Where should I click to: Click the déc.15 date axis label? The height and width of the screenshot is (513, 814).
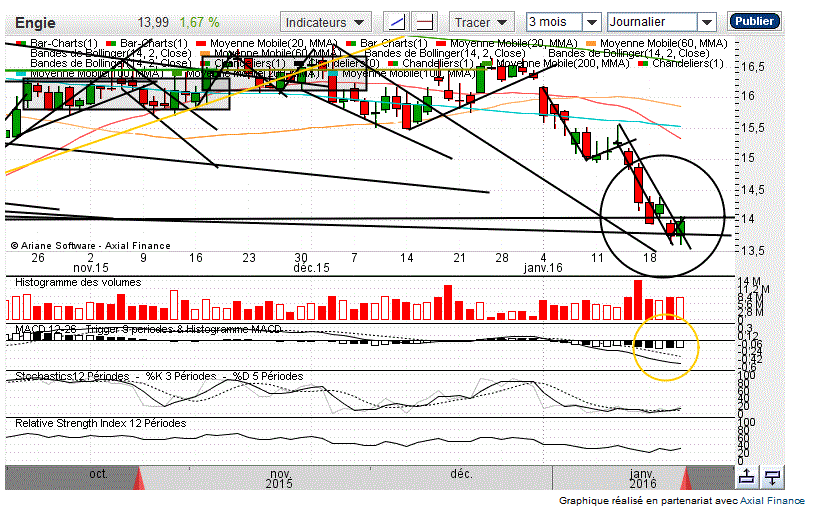coord(311,268)
